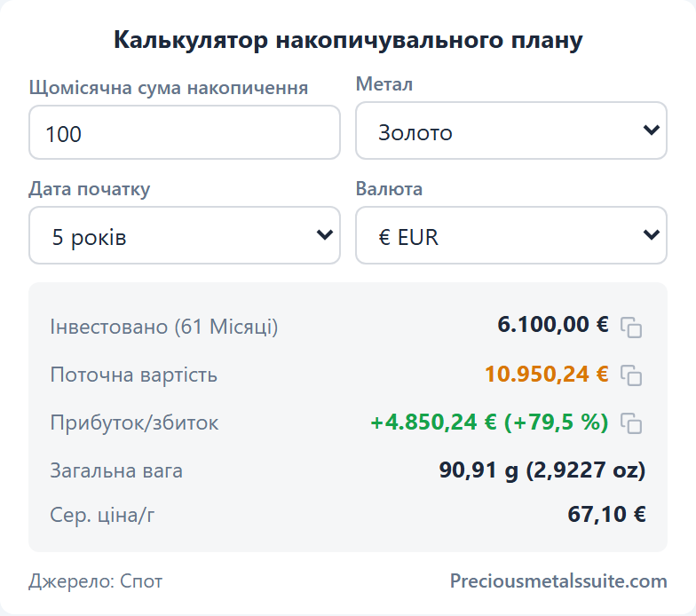Click the 90,91 g (2,9227 oz) weight value
The width and height of the screenshot is (696, 616).
click(542, 470)
